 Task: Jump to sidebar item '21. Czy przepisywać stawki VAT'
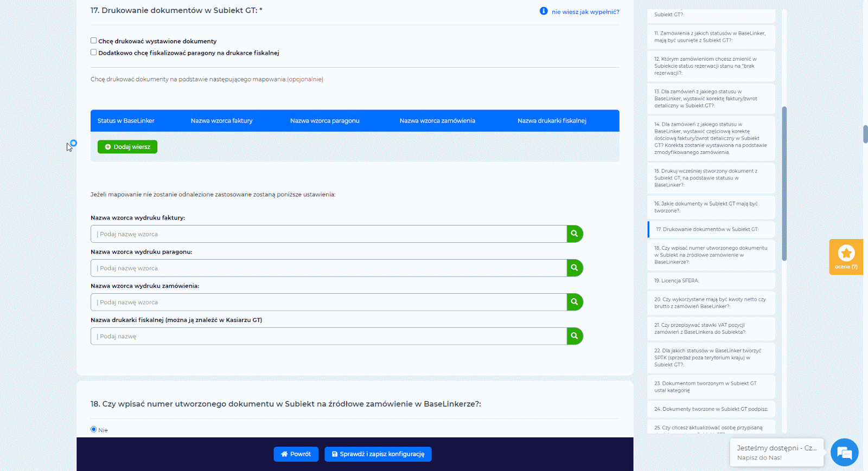pos(711,328)
